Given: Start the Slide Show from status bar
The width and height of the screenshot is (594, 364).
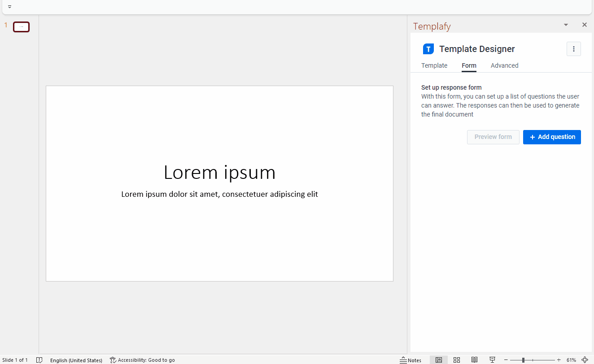Looking at the screenshot, I should pyautogui.click(x=492, y=360).
